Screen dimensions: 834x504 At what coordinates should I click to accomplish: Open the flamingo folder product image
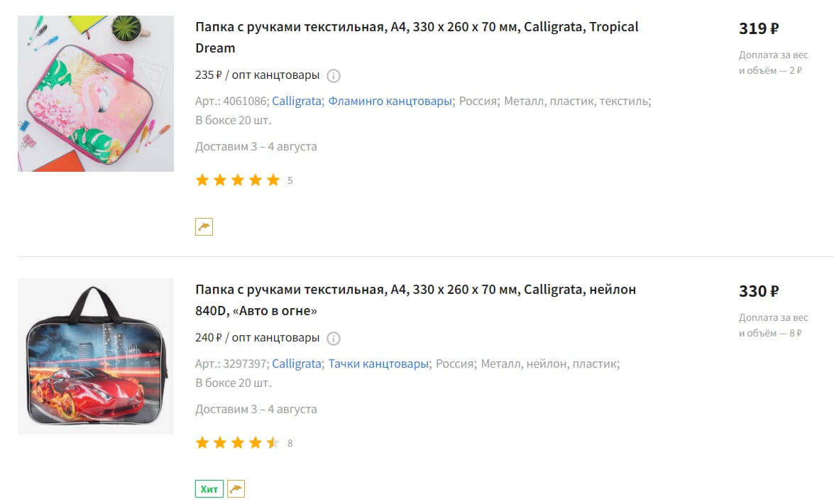[96, 94]
